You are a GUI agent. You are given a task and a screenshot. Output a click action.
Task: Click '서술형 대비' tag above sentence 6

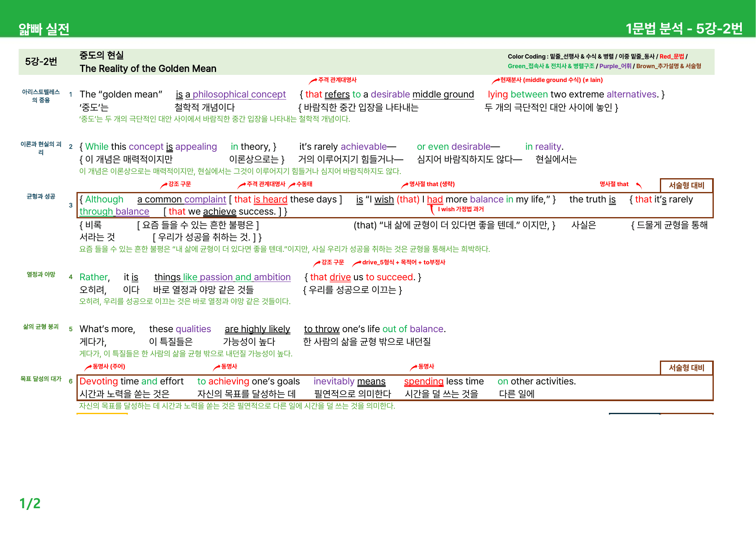687,368
